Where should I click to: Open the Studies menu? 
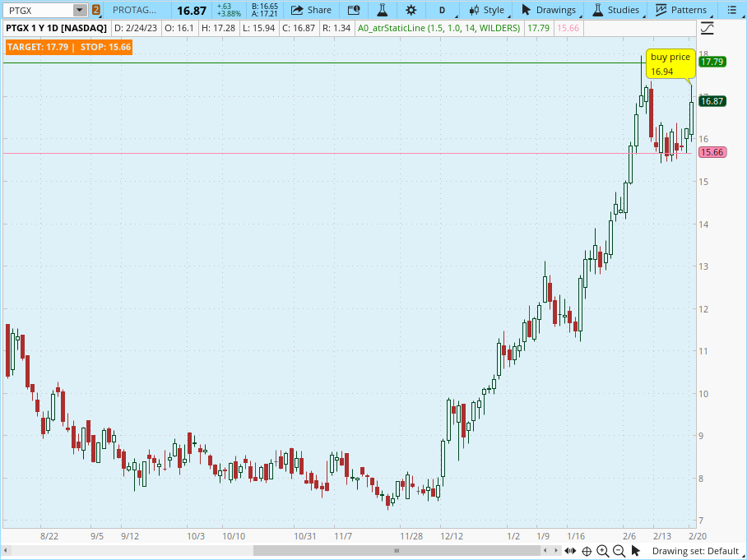[615, 10]
